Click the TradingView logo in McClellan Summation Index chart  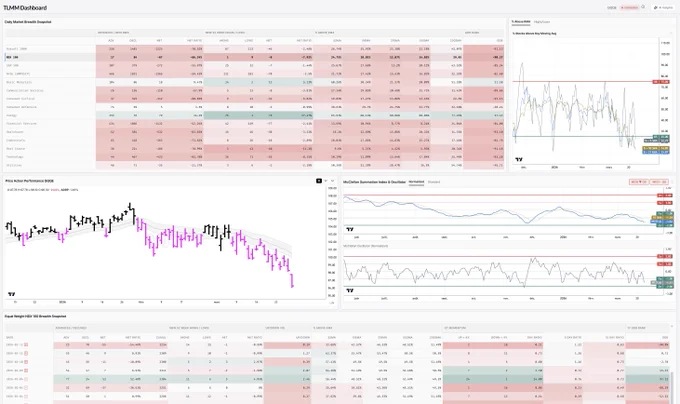click(350, 229)
